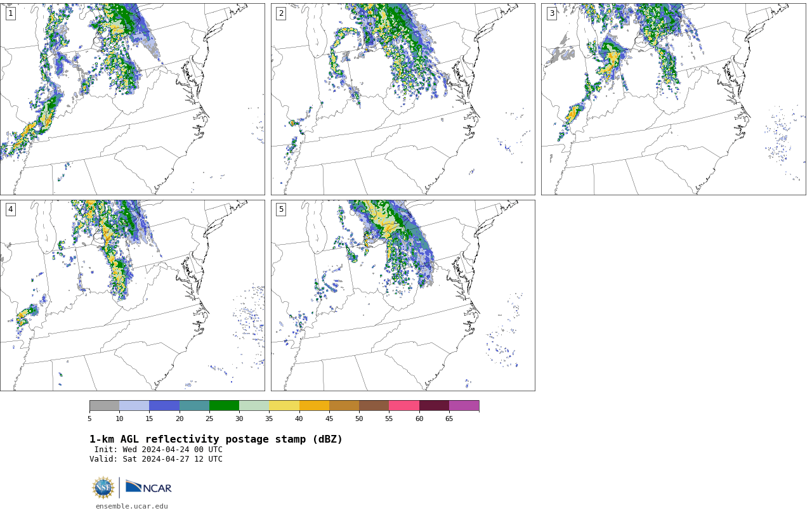
Task: Click the colorbar tick label 20
Action: 180,419
